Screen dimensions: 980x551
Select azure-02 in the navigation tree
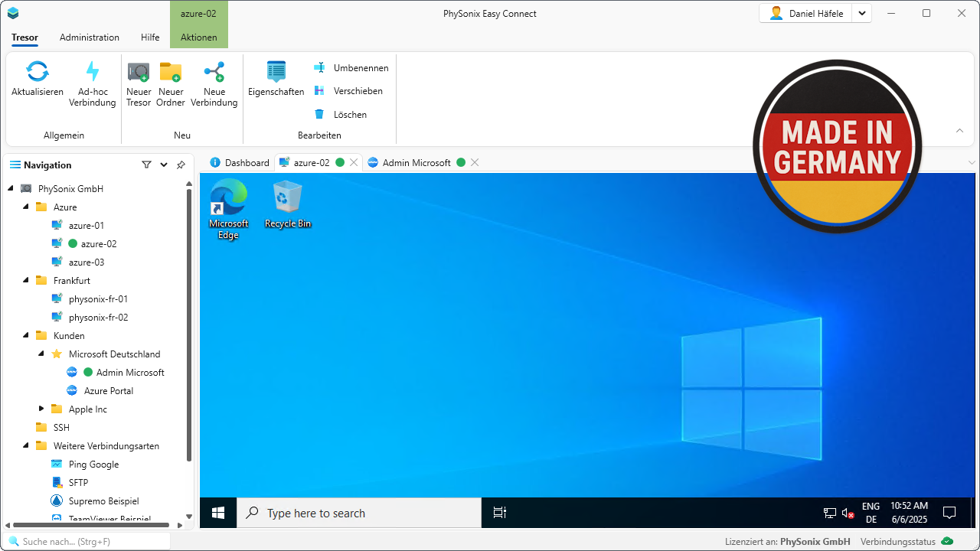point(99,244)
